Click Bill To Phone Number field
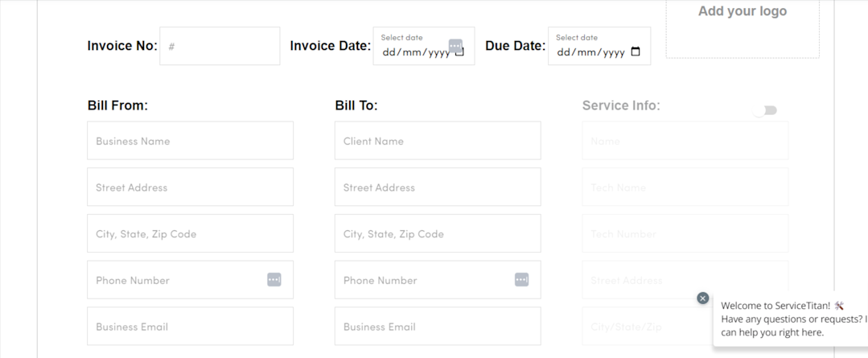The image size is (868, 358). click(x=438, y=280)
